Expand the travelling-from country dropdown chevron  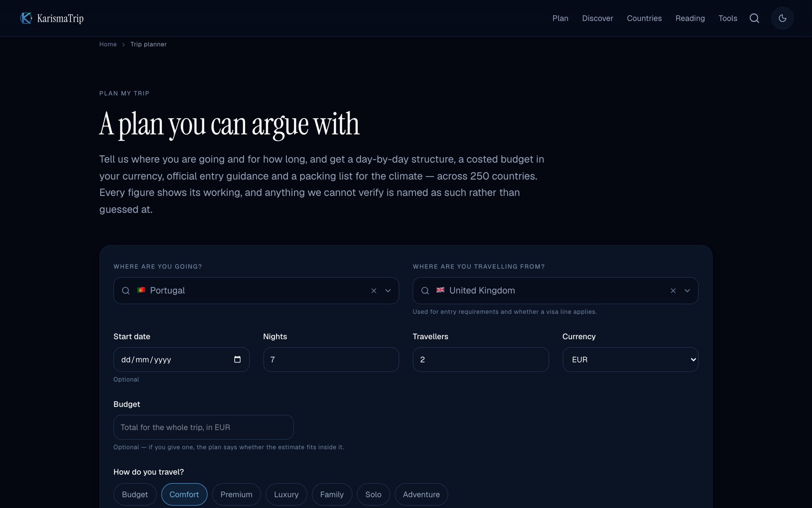(687, 291)
